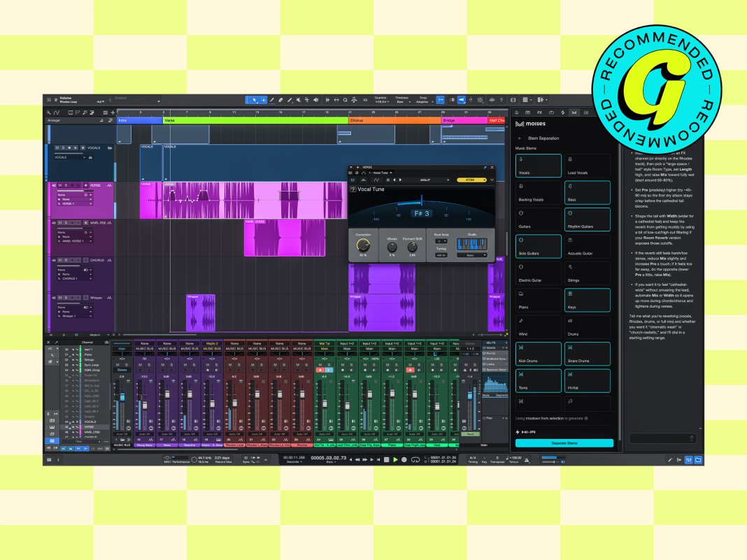Click the send arrow in the chat box

click(x=691, y=438)
